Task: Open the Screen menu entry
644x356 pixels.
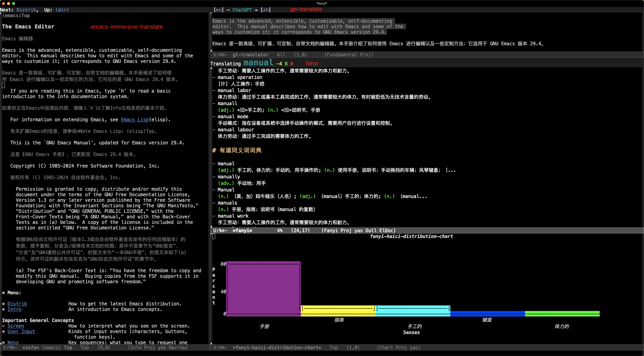Action: click(16, 326)
